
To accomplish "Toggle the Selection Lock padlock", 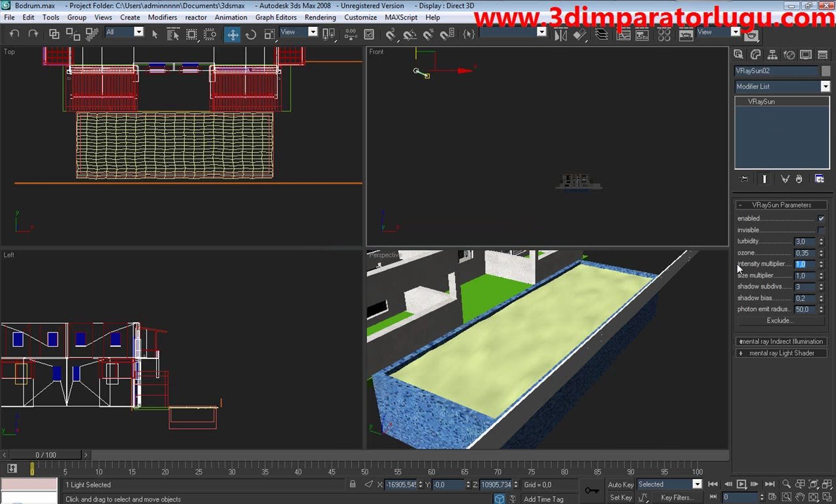I will click(x=353, y=484).
